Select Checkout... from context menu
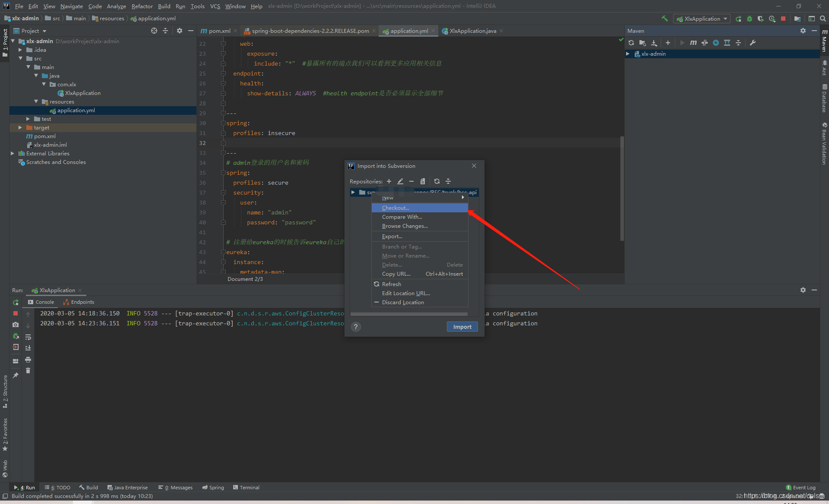Screen dimensions: 829x504 (396, 208)
